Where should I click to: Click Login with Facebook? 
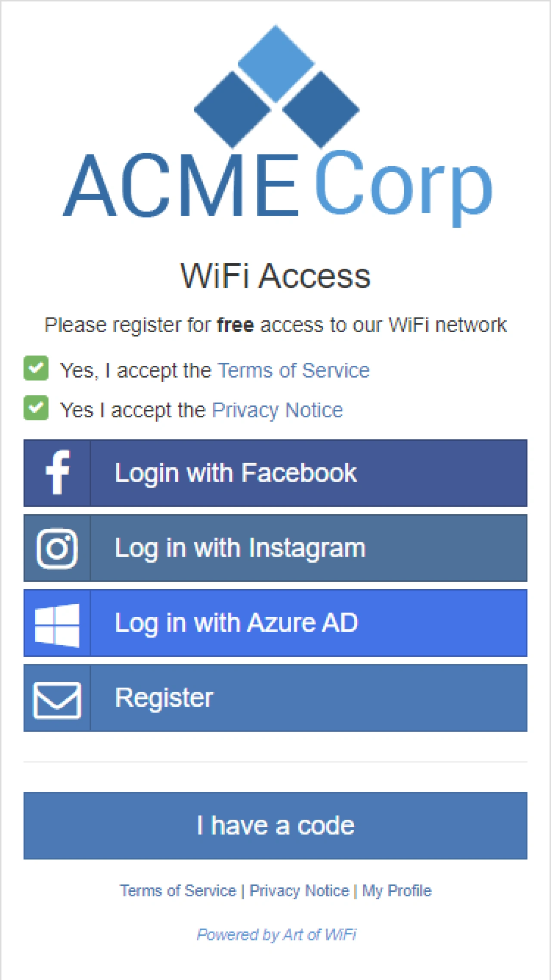(x=237, y=472)
